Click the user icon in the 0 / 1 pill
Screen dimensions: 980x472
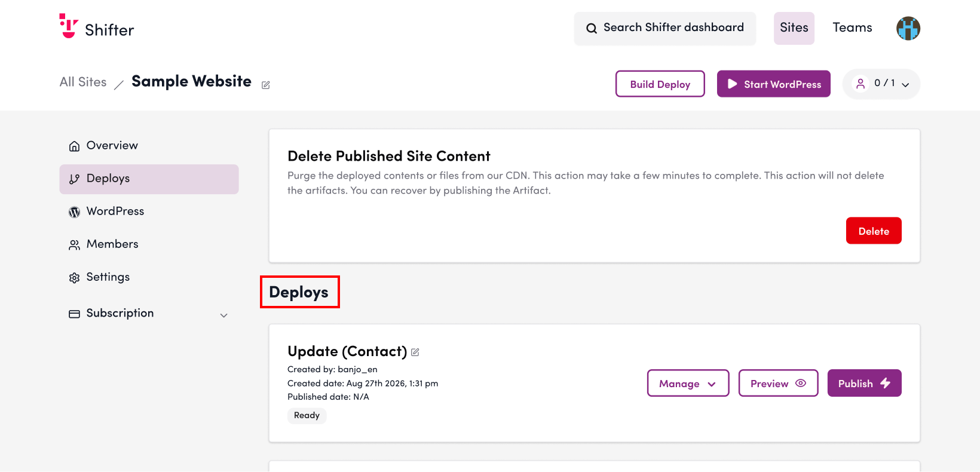pos(860,84)
